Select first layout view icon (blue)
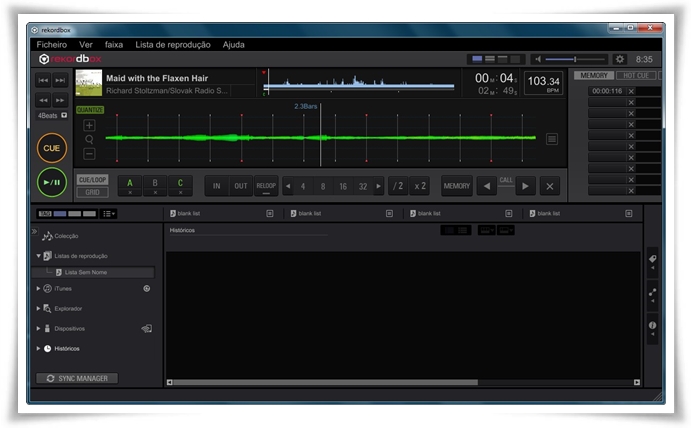 (x=477, y=59)
